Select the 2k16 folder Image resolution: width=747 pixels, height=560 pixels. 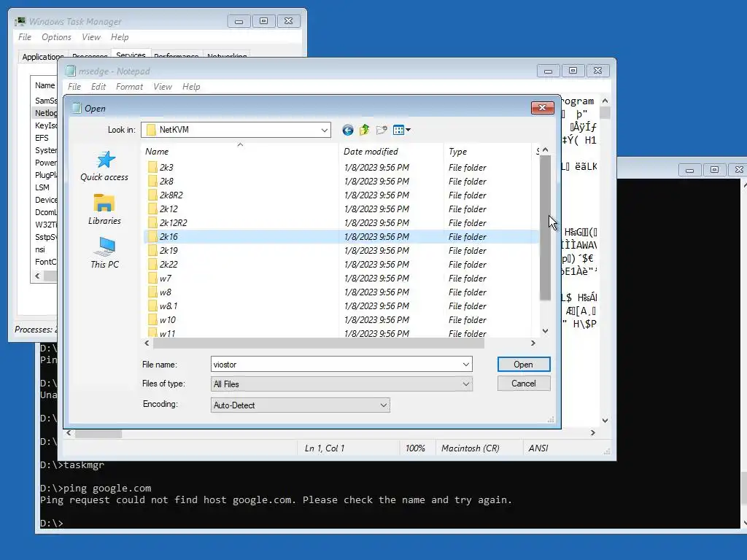pyautogui.click(x=341, y=237)
